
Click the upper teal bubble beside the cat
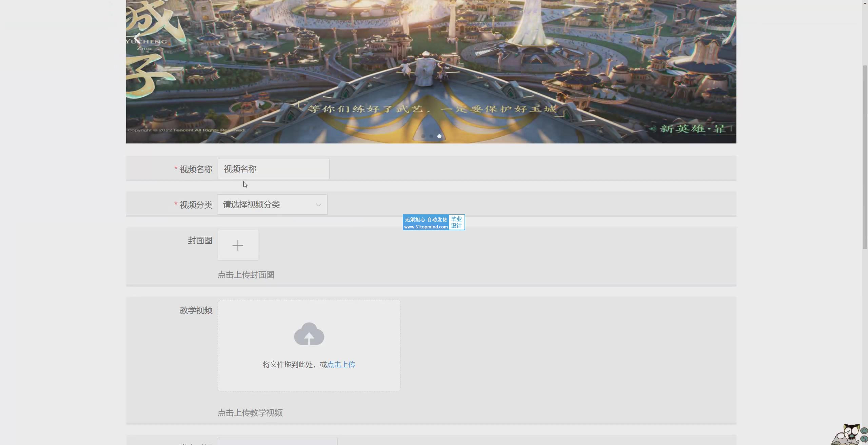(x=864, y=431)
